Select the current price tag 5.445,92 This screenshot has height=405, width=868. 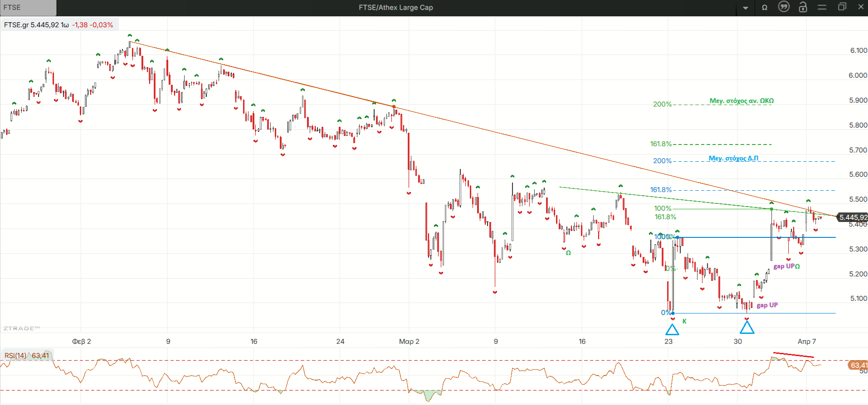pyautogui.click(x=852, y=217)
